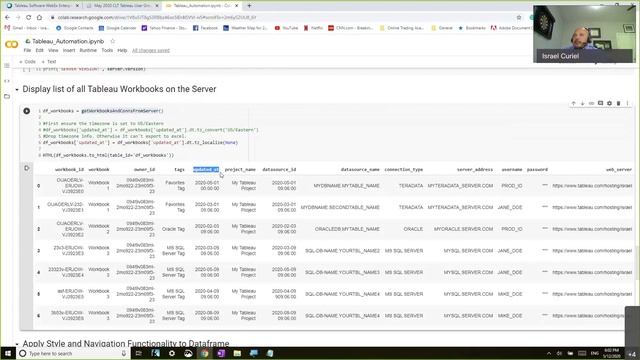
Task: Open the YouTube bookmark
Action: (287, 28)
